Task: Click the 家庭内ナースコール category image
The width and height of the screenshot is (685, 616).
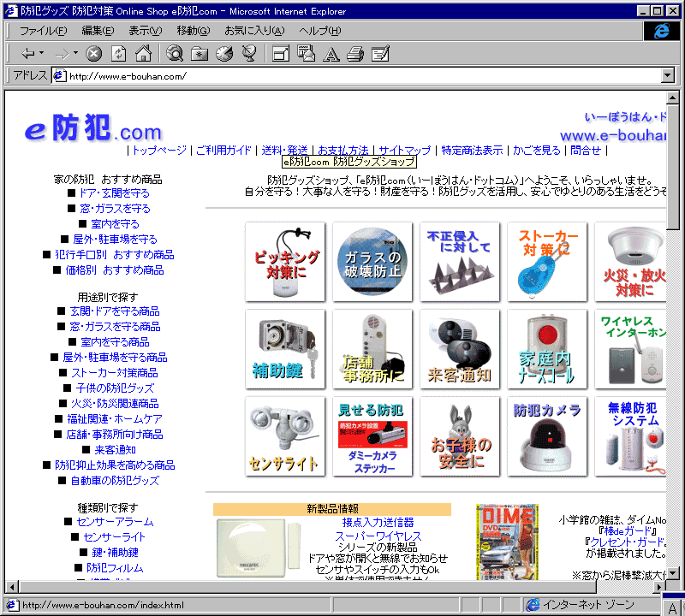Action: pos(547,349)
